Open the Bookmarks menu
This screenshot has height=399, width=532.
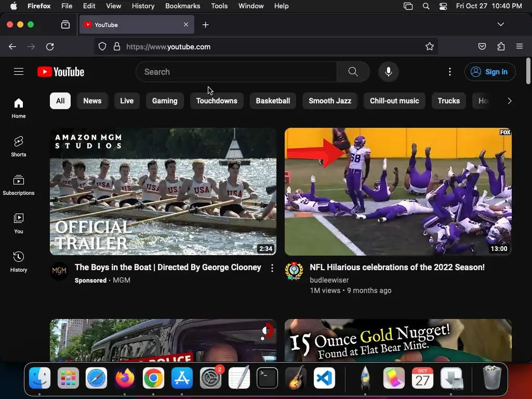(182, 6)
